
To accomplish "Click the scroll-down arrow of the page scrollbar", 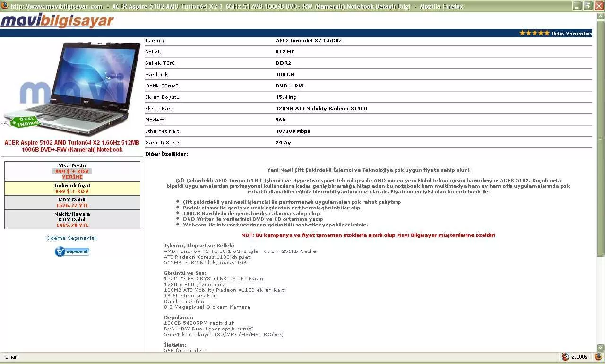I will pos(601,347).
